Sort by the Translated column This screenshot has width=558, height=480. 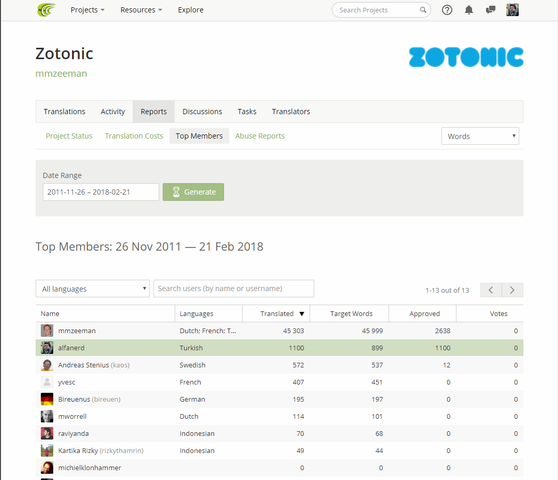click(277, 313)
